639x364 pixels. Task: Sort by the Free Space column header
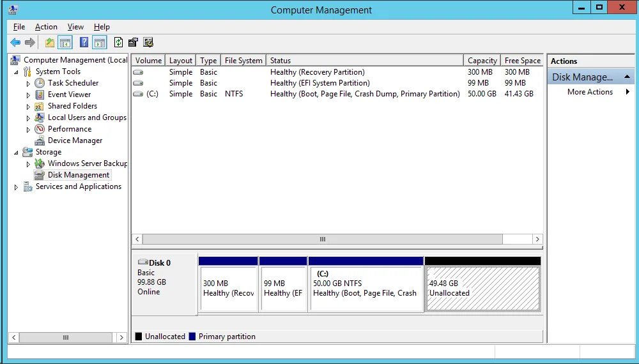coord(522,60)
